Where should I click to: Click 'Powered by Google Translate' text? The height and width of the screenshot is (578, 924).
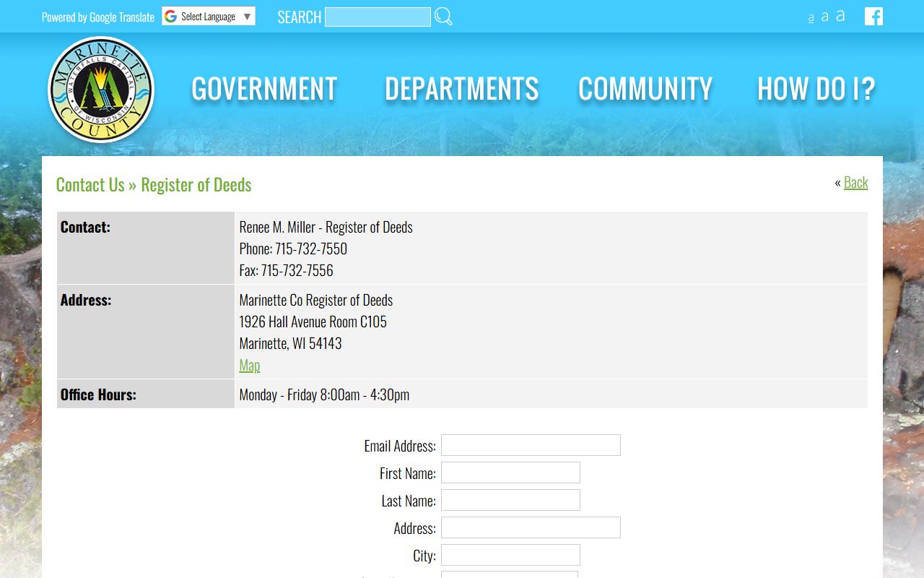[98, 17]
